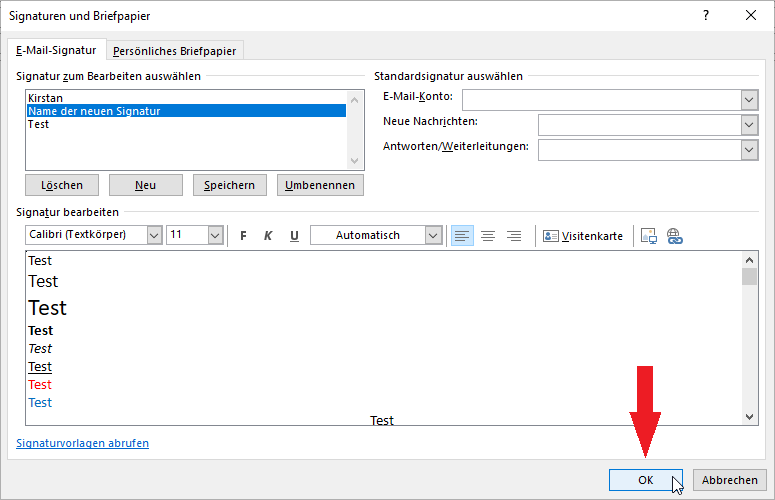The width and height of the screenshot is (775, 500).
Task: Click the Löschen button
Action: (62, 185)
